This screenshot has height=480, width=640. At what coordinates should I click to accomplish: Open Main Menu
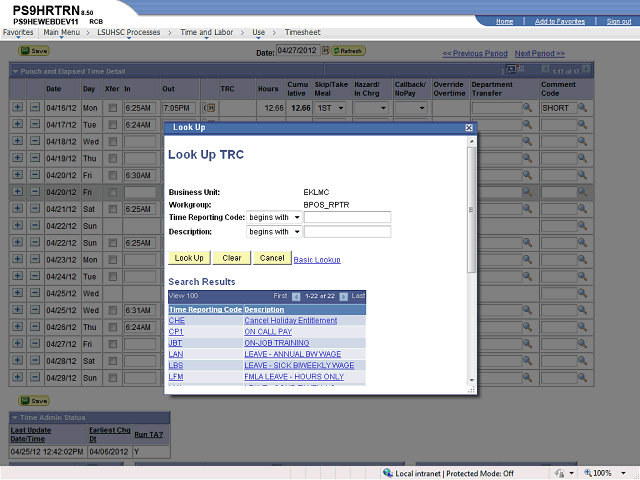pos(62,32)
